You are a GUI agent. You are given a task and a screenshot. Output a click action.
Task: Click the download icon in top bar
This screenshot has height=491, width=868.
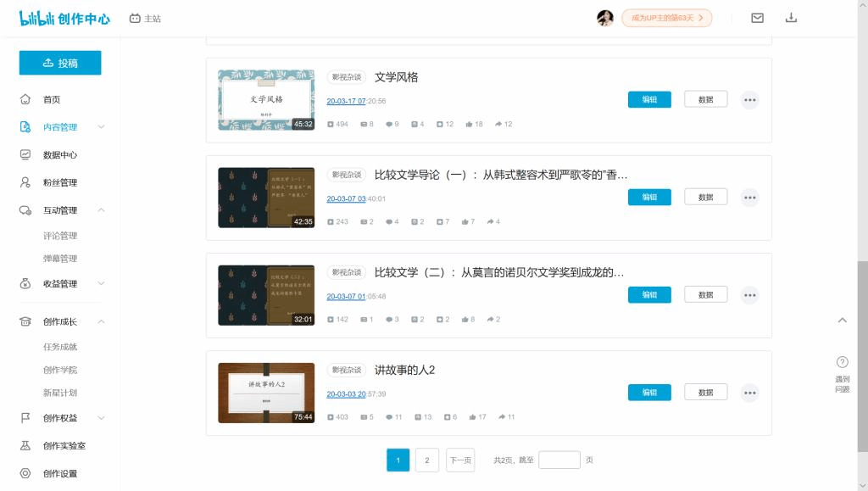click(x=791, y=18)
